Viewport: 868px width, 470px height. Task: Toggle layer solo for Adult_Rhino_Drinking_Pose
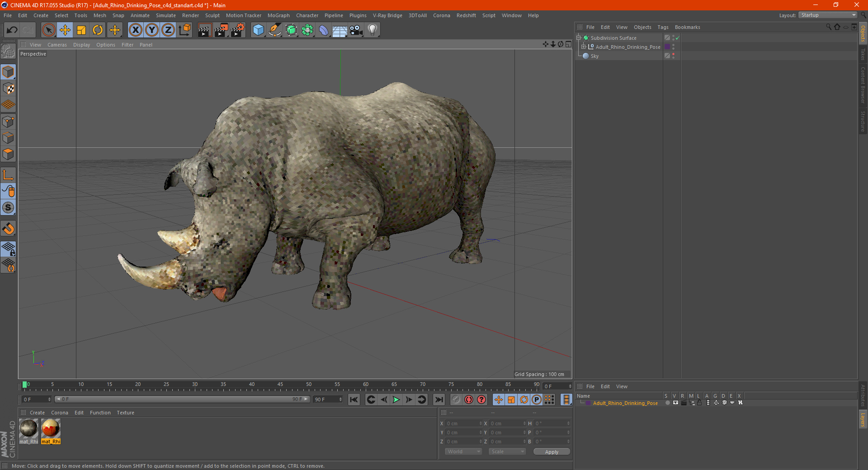667,403
